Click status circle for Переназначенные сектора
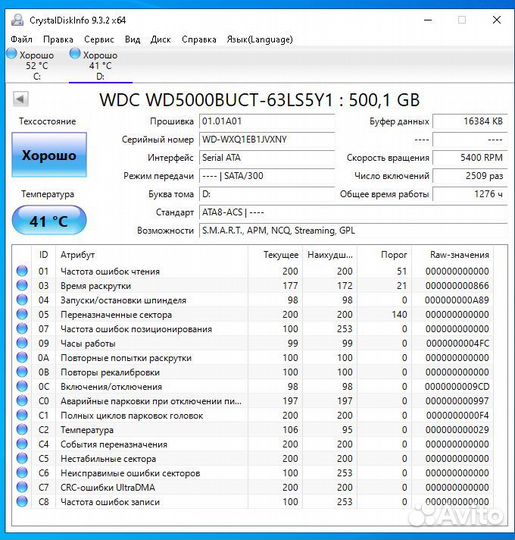This screenshot has height=540, width=515. (x=22, y=314)
